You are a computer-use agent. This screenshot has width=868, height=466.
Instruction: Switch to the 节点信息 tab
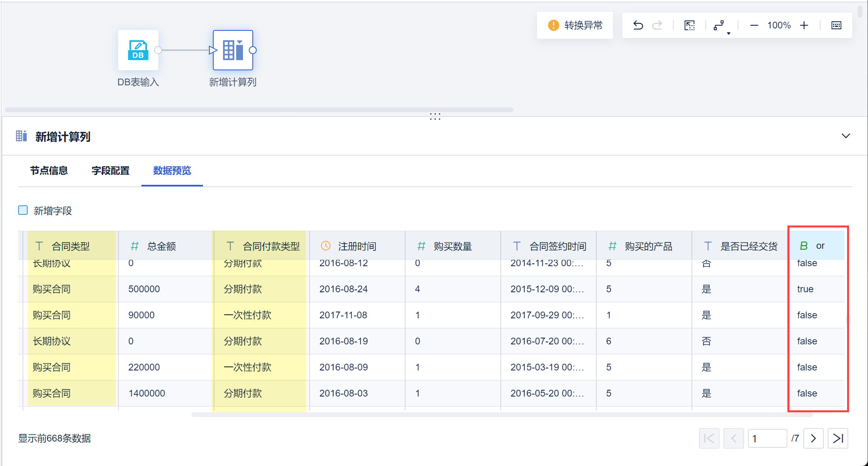coord(49,171)
